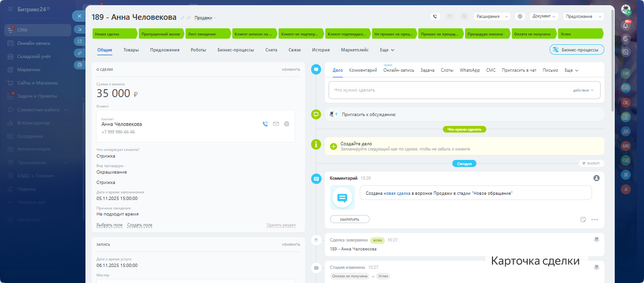Open the действия dropdown in activity field
This screenshot has width=644, height=283.
pos(583,90)
